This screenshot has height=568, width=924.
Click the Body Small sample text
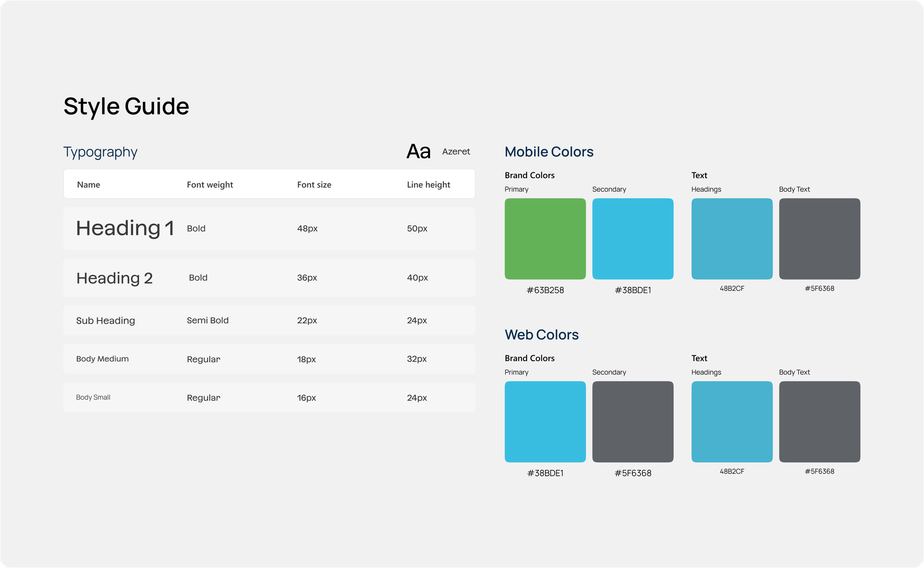93,397
